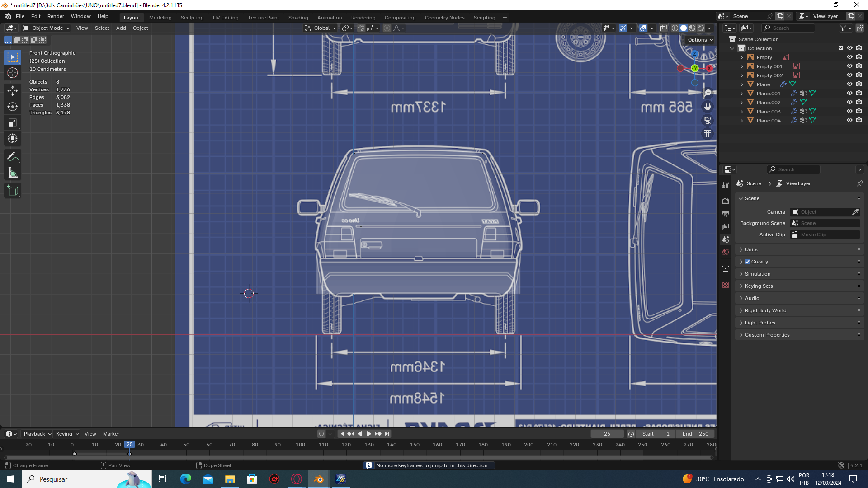
Task: Open the Object Mode dropdown
Action: 47,28
